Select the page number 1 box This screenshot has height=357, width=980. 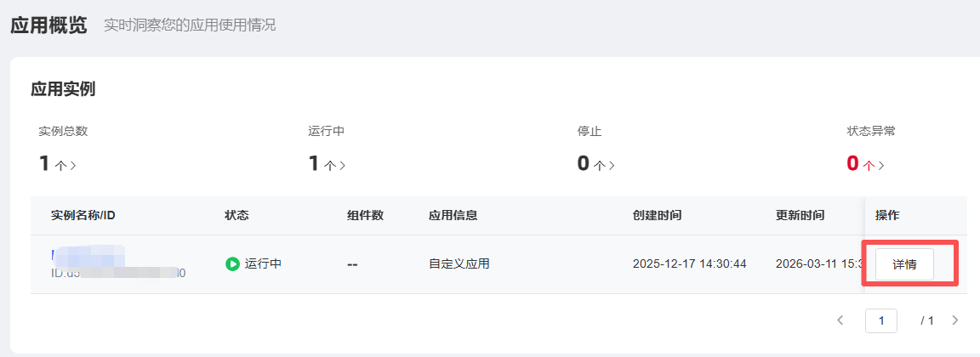point(881,320)
